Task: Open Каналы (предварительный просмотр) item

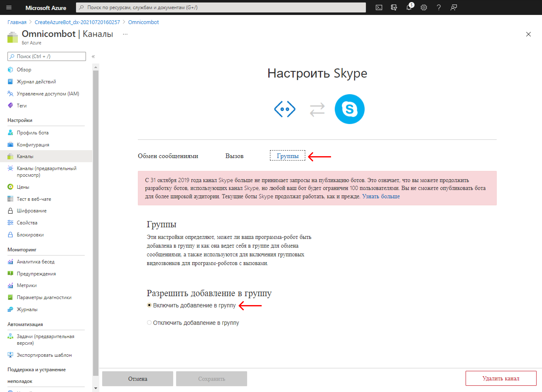Action: pyautogui.click(x=46, y=172)
